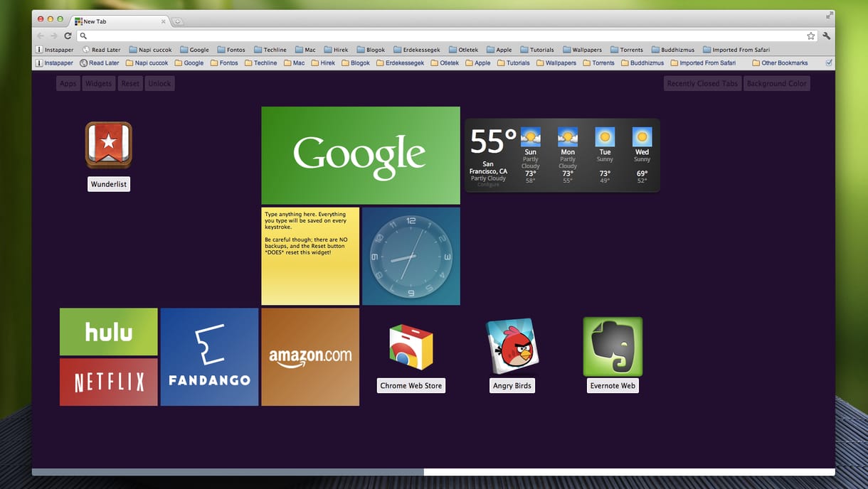This screenshot has width=868, height=489.
Task: Open yellow-folder Mac bookmark
Action: pyautogui.click(x=294, y=63)
